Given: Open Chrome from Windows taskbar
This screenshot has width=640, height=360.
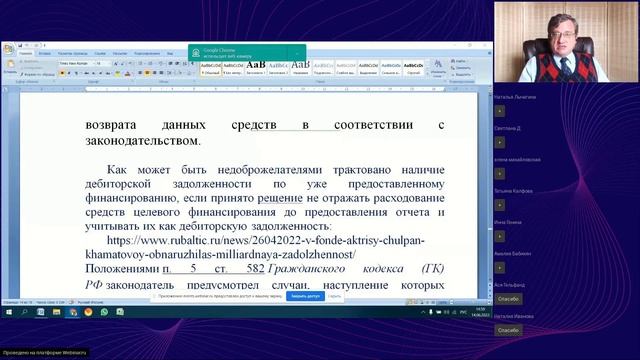Looking at the screenshot, I should (73, 312).
